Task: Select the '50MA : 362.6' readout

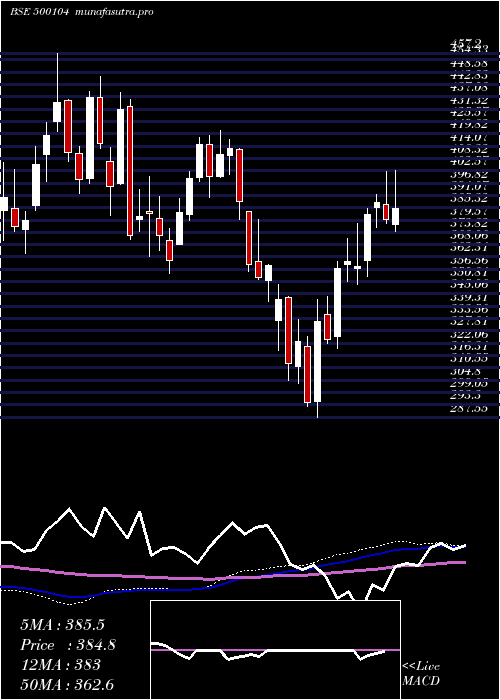Action: [x=67, y=685]
